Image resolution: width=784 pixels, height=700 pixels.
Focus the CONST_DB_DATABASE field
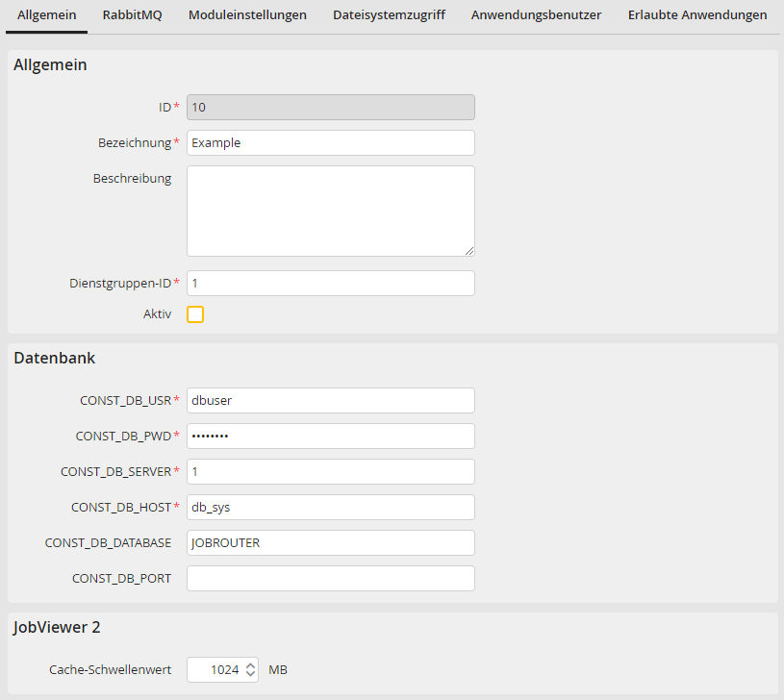[x=330, y=542]
